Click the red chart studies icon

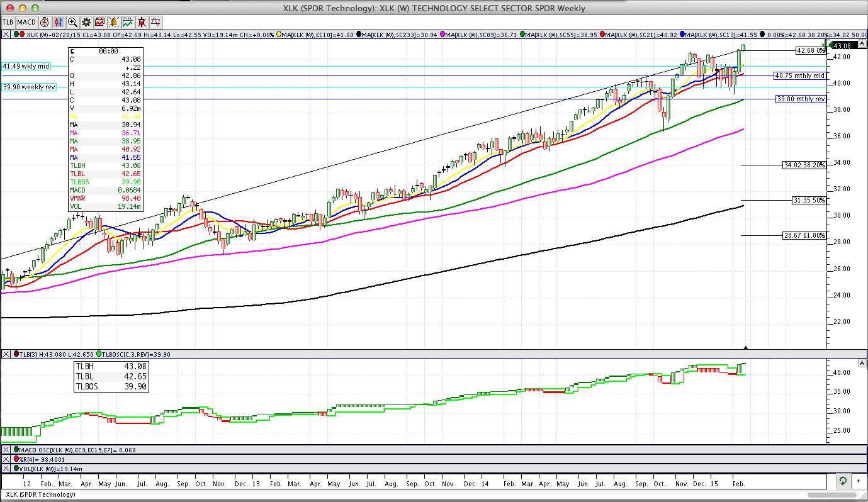coord(99,22)
